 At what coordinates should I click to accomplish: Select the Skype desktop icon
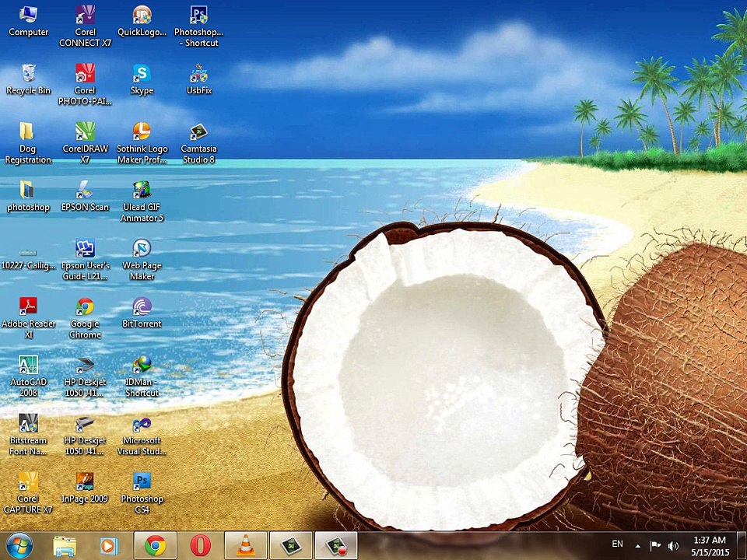(x=142, y=75)
